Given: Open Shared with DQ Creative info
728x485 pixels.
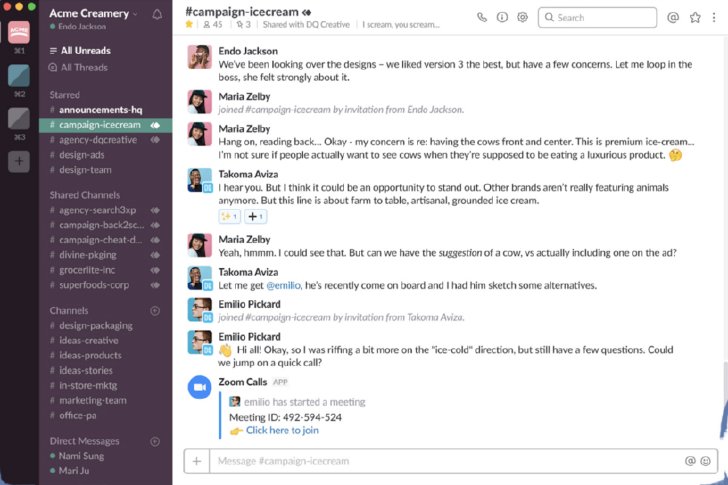Looking at the screenshot, I should click(x=306, y=25).
